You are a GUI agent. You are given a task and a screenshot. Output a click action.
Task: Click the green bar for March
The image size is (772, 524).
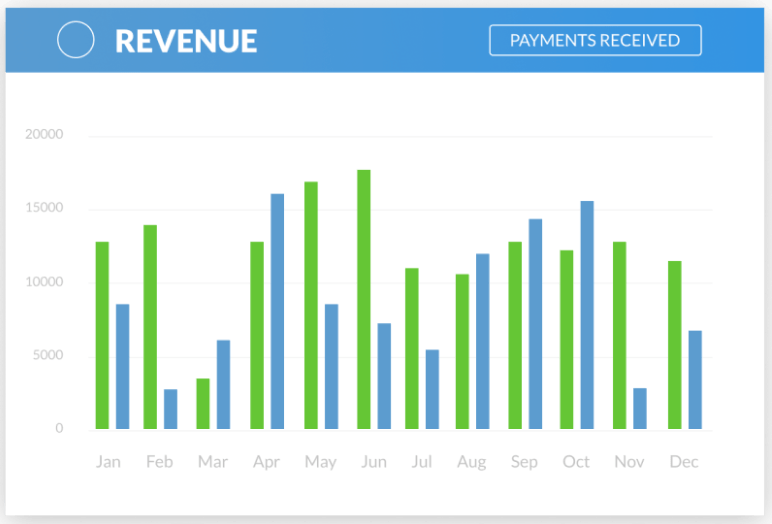pos(203,403)
